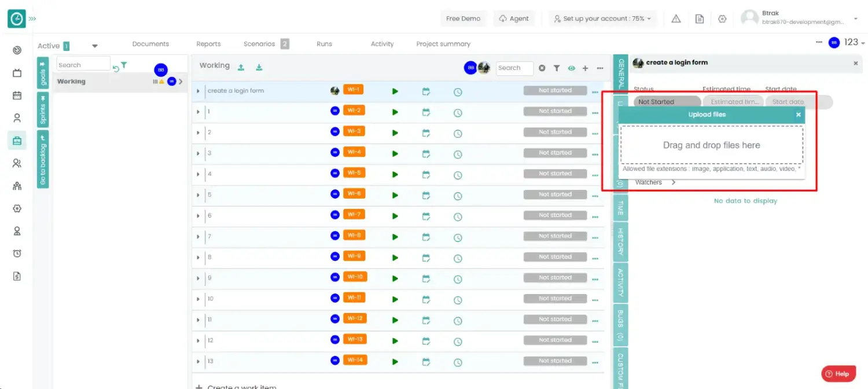This screenshot has width=868, height=389.
Task: Open the BUGS (0) vertical tab
Action: (x=620, y=325)
